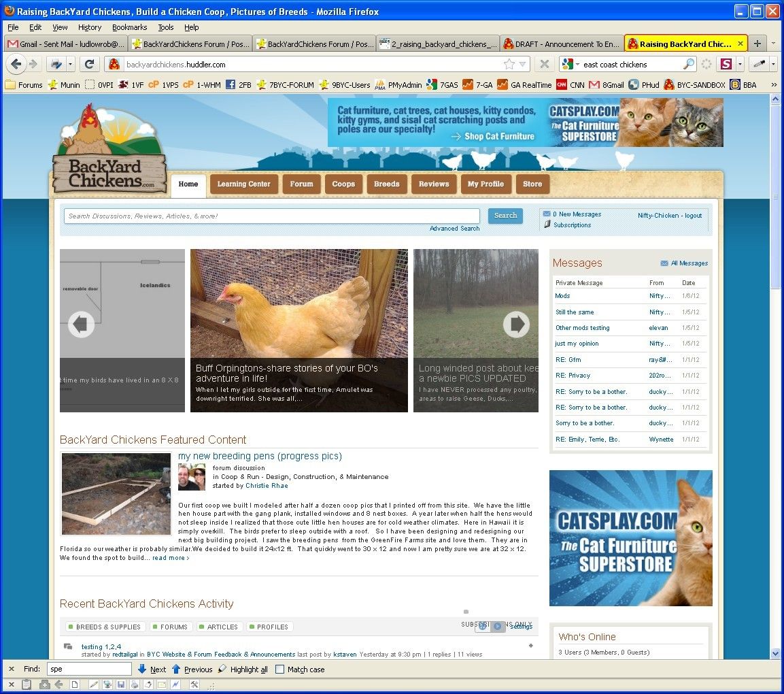784x694 pixels.
Task: Open the eyedropper tool dropdown arrow
Action: coord(773,64)
